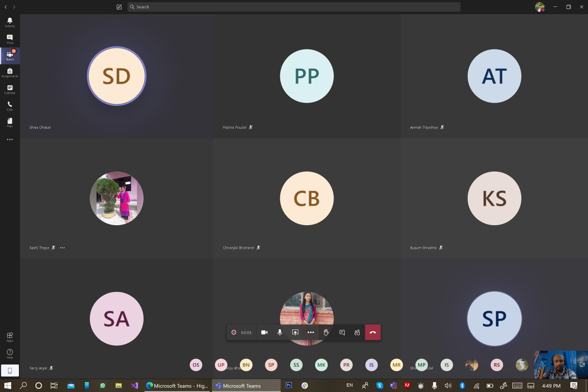Show the meeting conversation panel
Image resolution: width=588 pixels, height=392 pixels.
point(342,332)
